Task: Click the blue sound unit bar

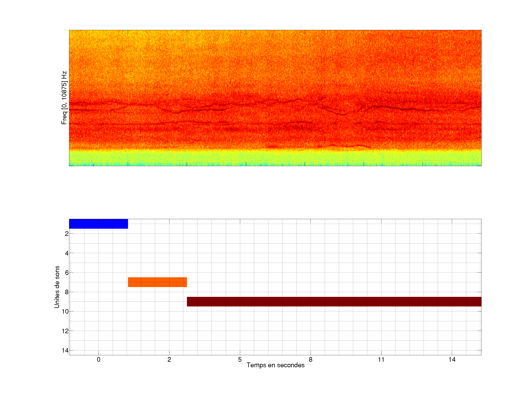Action: (x=98, y=224)
